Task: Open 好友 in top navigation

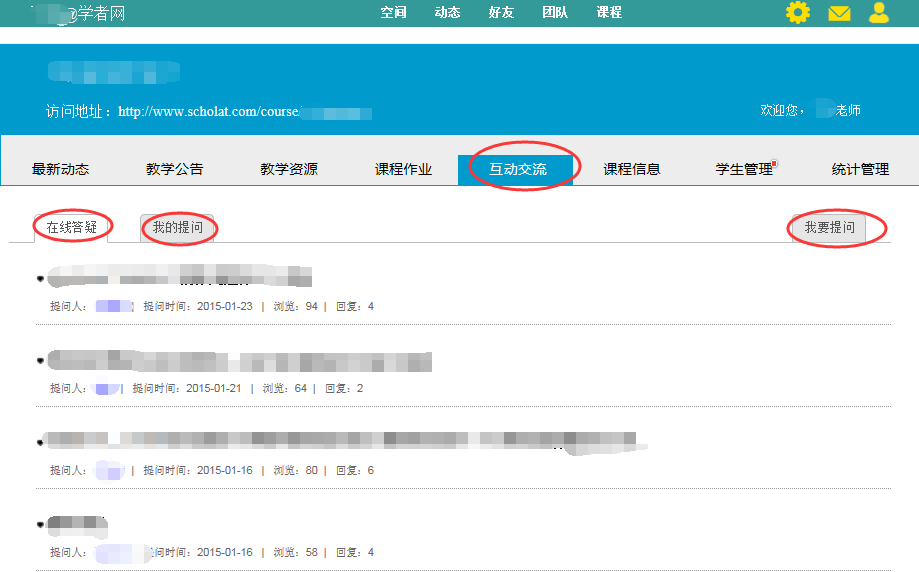Action: (502, 13)
